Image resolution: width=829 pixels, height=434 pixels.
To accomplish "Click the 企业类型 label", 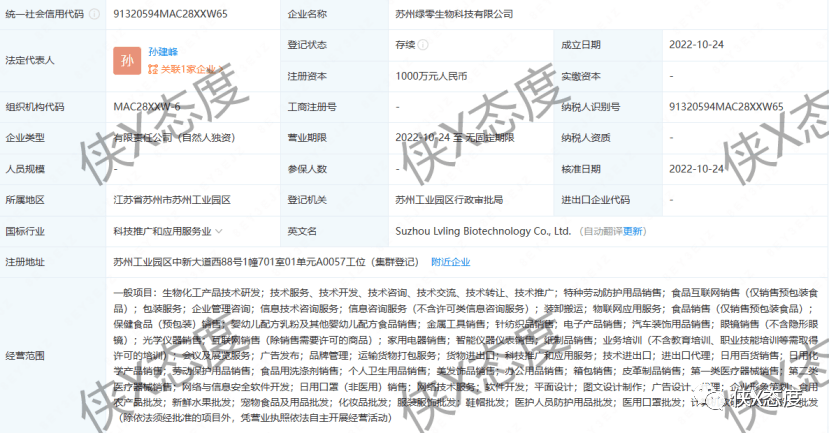I will (25, 138).
